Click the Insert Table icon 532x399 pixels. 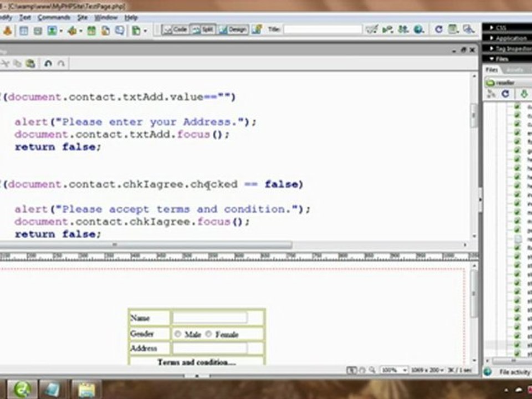coord(24,31)
